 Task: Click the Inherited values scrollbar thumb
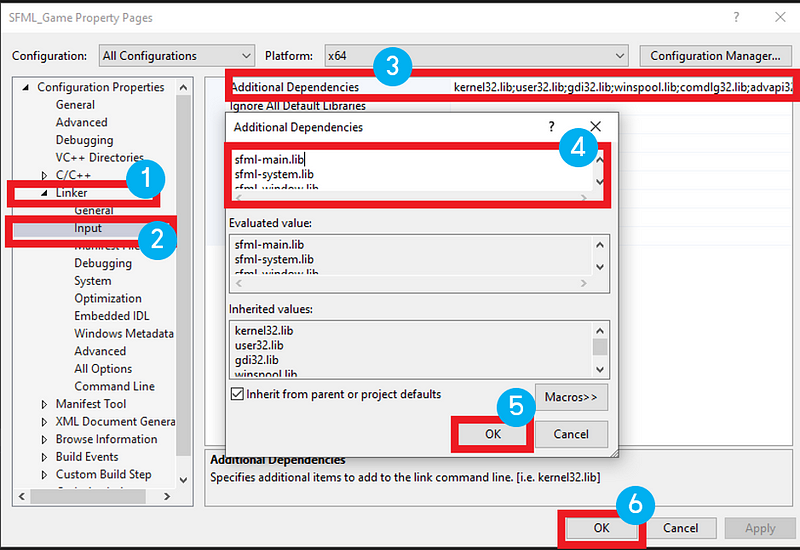[600, 347]
